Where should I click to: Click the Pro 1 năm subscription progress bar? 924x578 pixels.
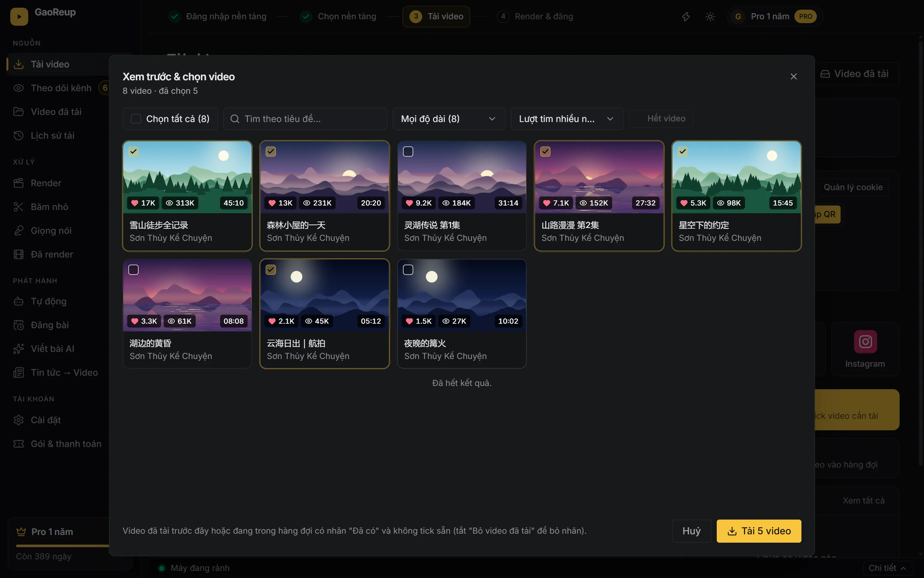point(63,546)
